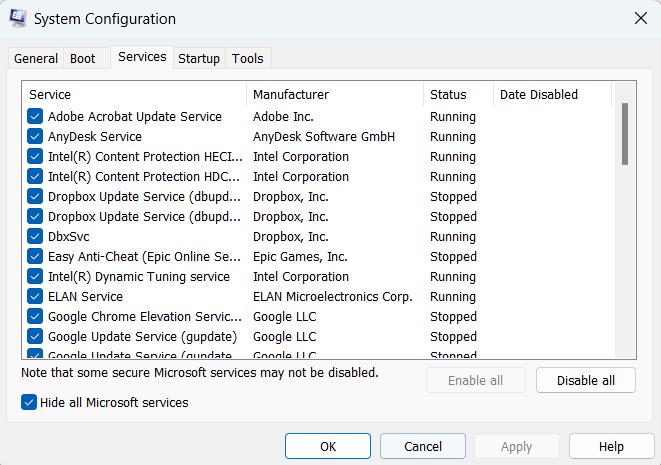Click the Apply button
Viewport: 661px width, 465px height.
click(x=517, y=446)
